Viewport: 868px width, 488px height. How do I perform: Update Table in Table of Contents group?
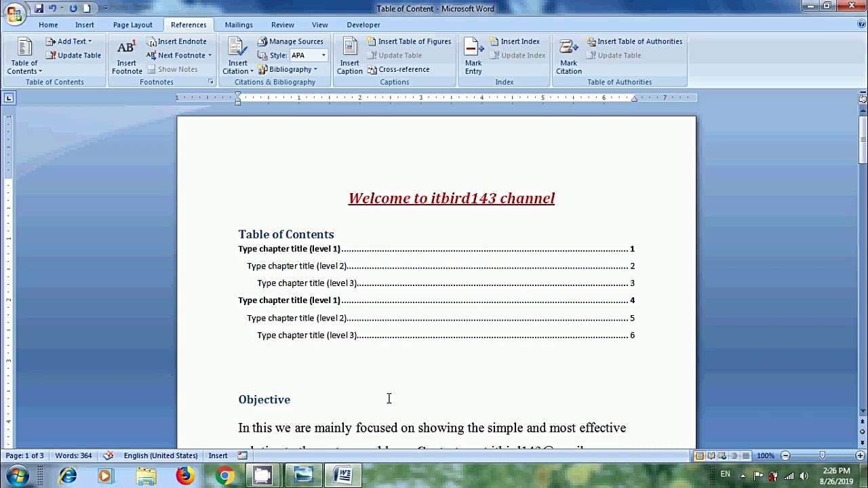73,56
